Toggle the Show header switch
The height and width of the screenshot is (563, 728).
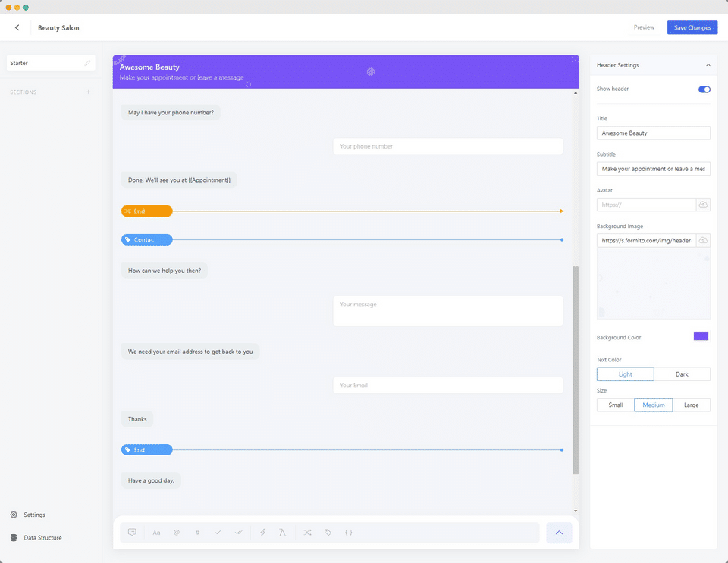tap(704, 89)
